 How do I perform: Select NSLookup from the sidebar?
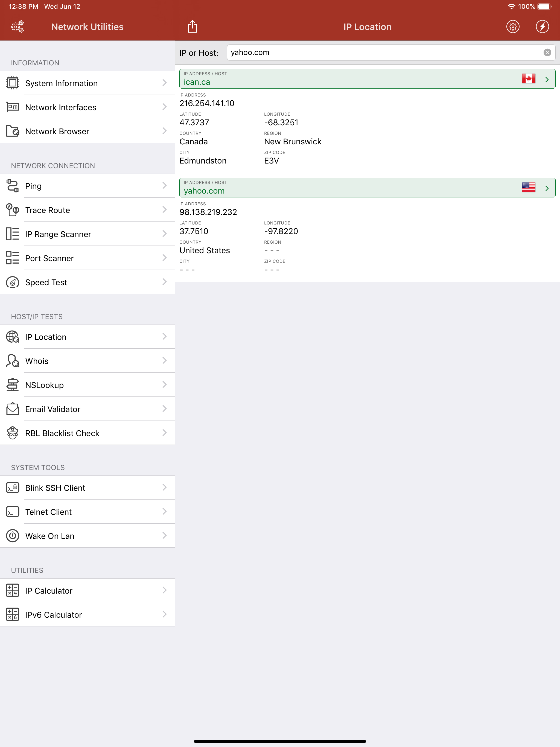[x=44, y=385]
